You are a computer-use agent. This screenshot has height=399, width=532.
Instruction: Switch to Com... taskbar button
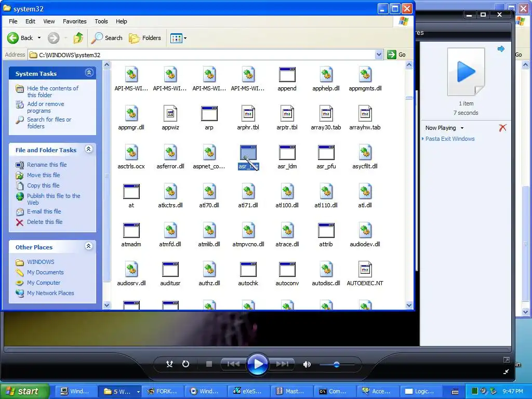point(335,392)
